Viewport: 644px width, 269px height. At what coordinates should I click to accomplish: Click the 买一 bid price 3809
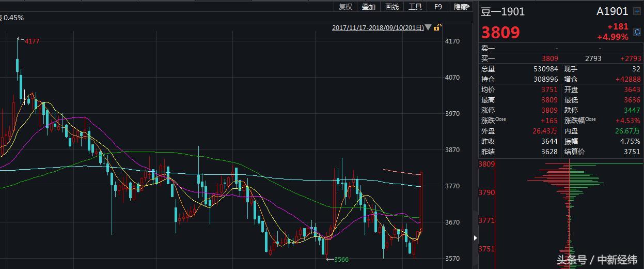[549, 58]
